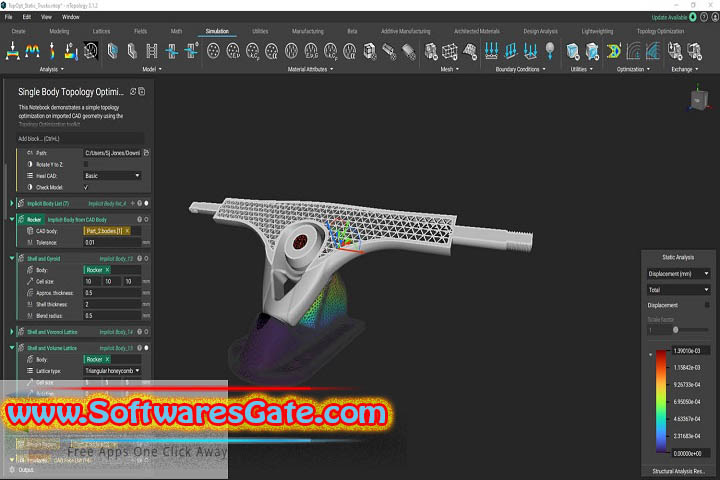Toggle visibility circle of Rocker block
The height and width of the screenshot is (480, 720).
(x=146, y=219)
